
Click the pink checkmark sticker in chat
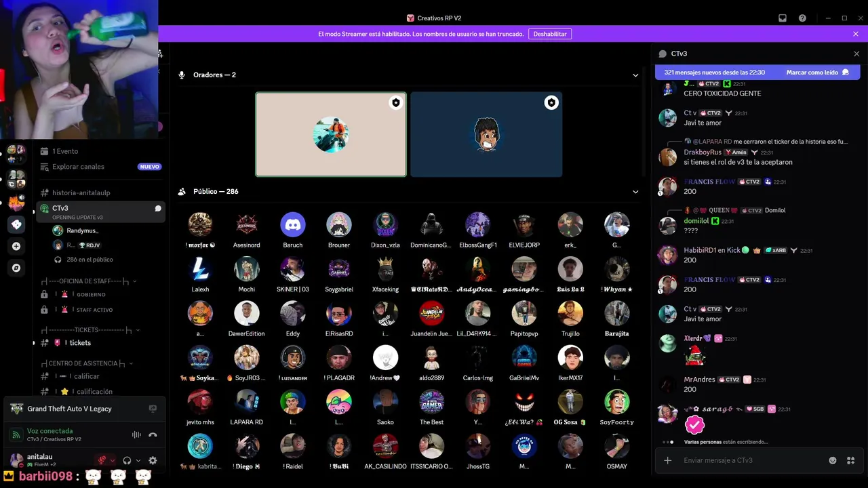[x=694, y=425]
